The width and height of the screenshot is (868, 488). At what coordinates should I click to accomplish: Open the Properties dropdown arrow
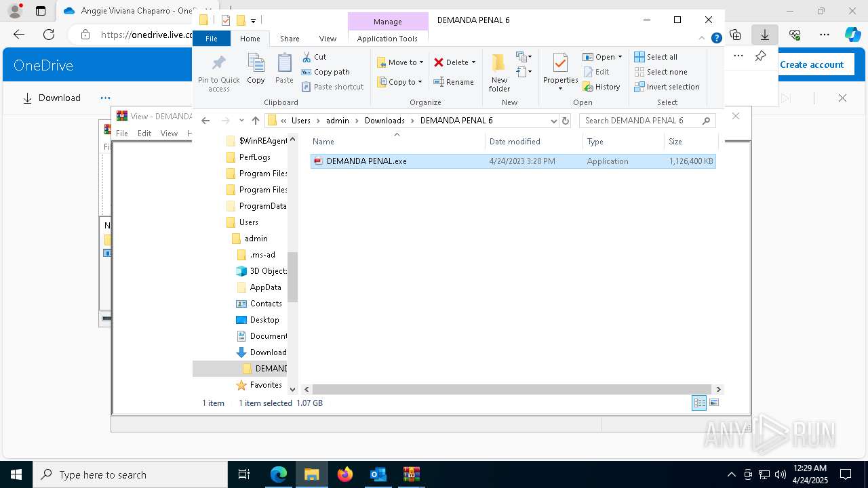[560, 89]
